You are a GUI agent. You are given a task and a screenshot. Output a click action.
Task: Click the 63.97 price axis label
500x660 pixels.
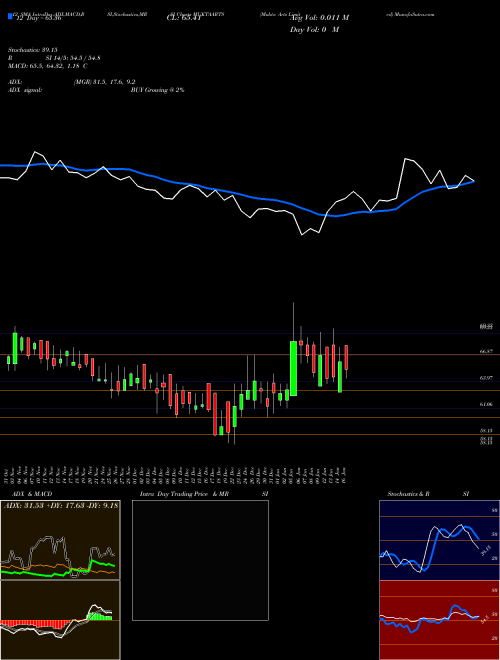486,378
